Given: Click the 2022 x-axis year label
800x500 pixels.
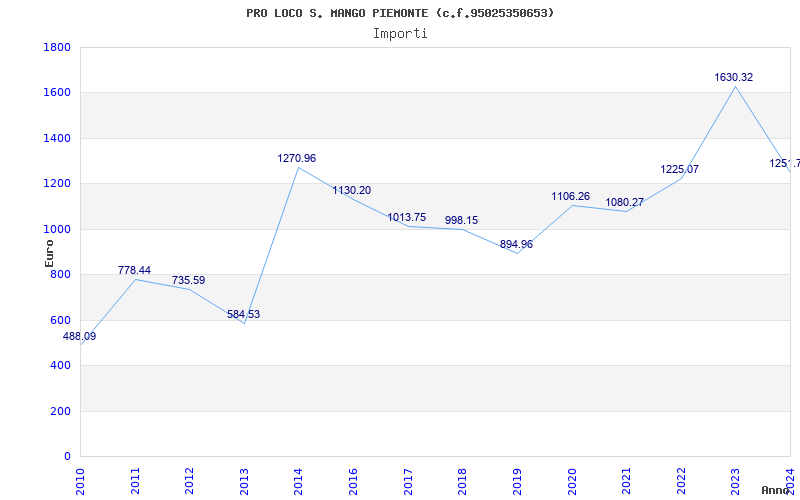Looking at the screenshot, I should coord(681,482).
